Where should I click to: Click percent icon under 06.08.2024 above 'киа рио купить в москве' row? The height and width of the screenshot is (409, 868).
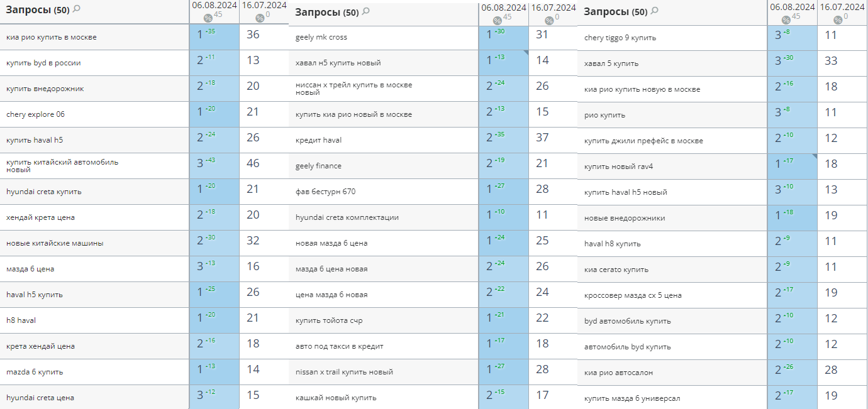click(208, 18)
